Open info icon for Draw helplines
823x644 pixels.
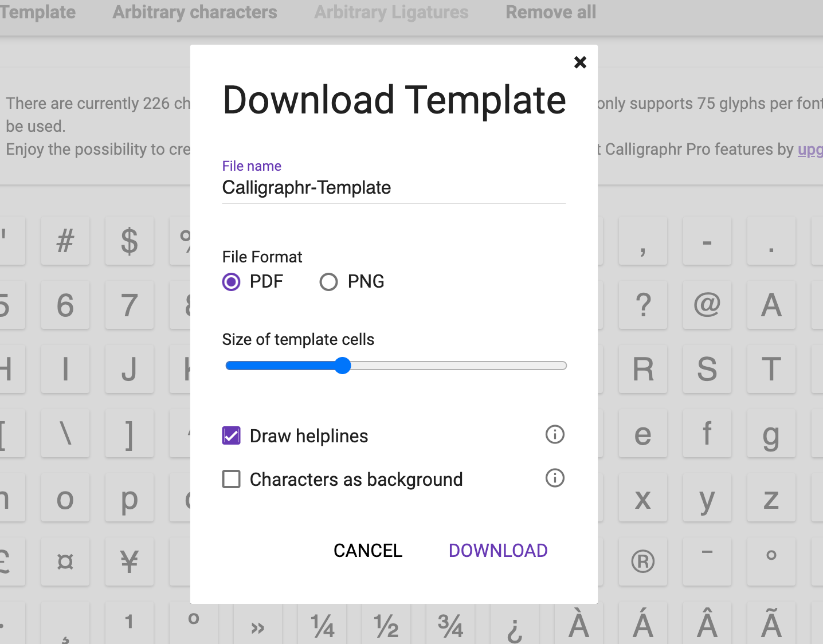tap(554, 435)
